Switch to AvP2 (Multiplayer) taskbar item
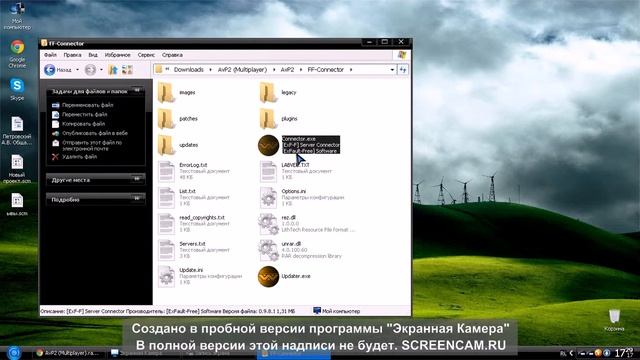This screenshot has width=640, height=360. 68,353
